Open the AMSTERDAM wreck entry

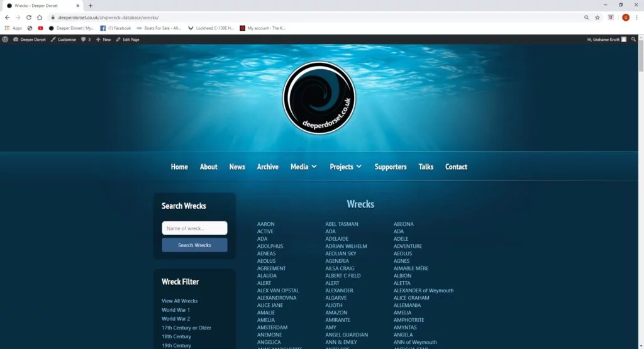(x=272, y=328)
